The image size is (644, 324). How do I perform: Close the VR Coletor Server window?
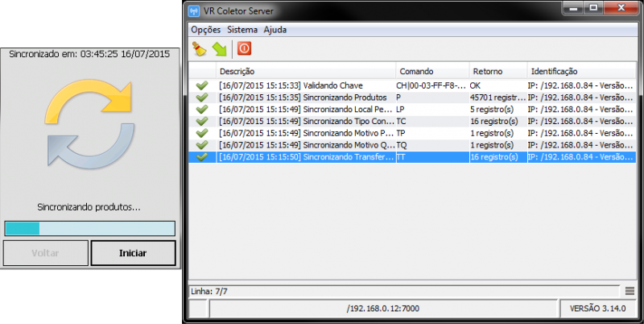pos(621,8)
